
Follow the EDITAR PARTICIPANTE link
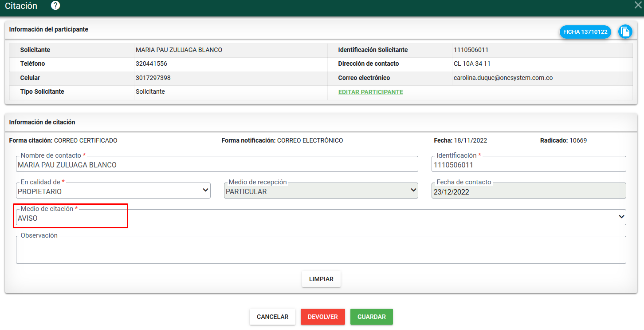coord(371,92)
